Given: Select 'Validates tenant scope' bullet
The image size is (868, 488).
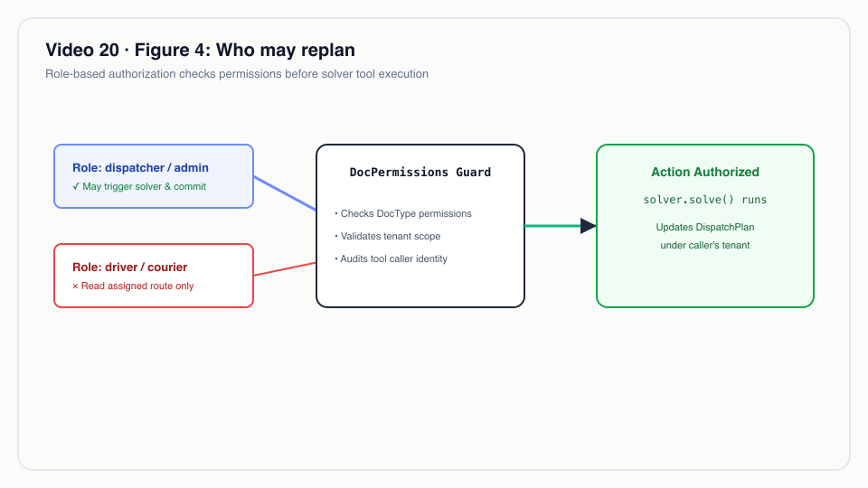Looking at the screenshot, I should point(388,236).
